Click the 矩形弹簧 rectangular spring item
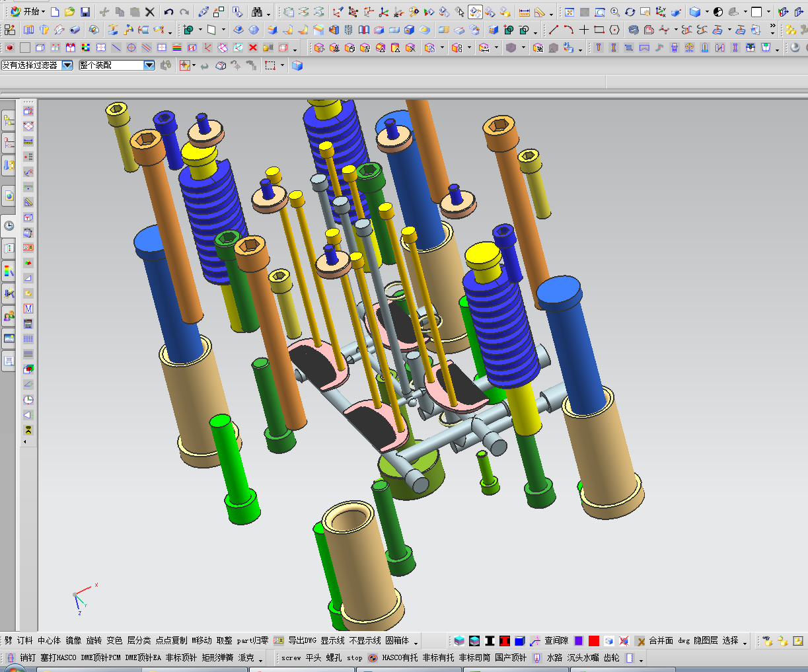This screenshot has width=808, height=672. coord(218,657)
